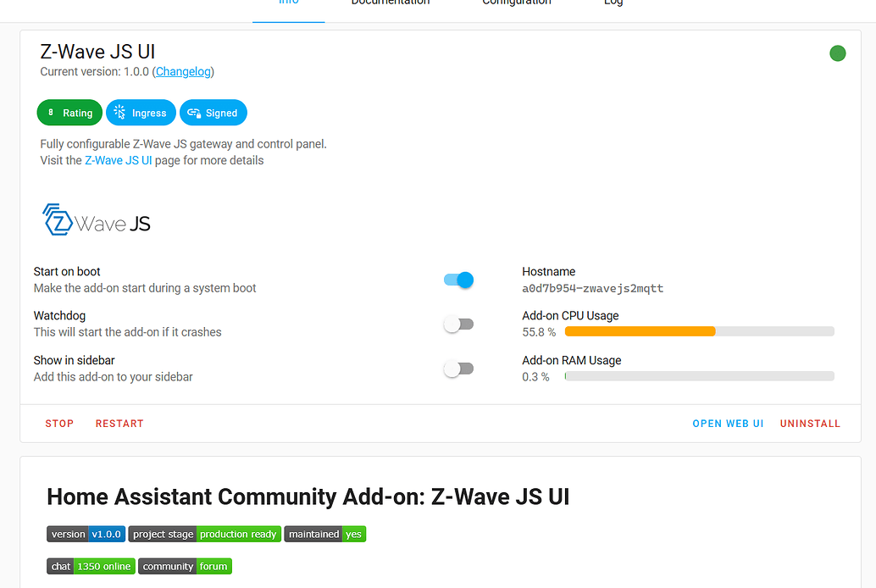This screenshot has width=876, height=588.
Task: Click the project stage production ready badge
Action: pos(204,534)
